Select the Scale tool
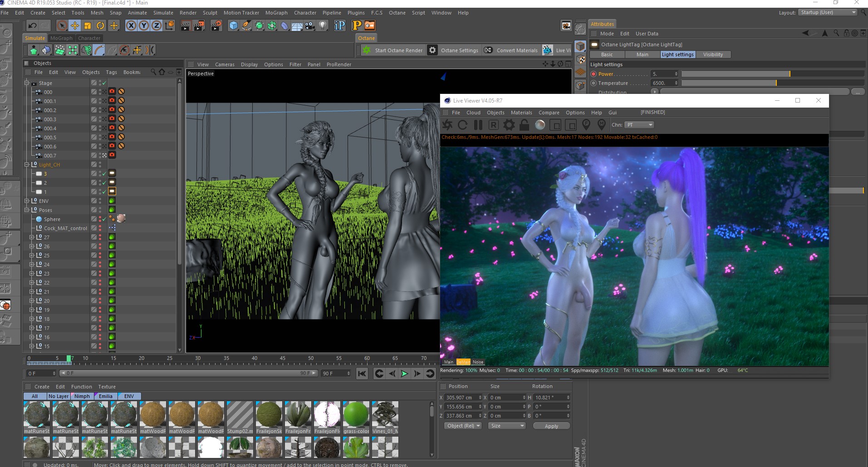Image resolution: width=868 pixels, height=467 pixels. pos(88,25)
